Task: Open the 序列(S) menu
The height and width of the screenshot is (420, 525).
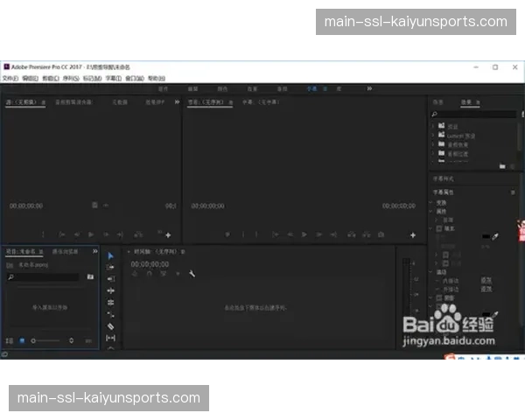Action: click(x=71, y=79)
